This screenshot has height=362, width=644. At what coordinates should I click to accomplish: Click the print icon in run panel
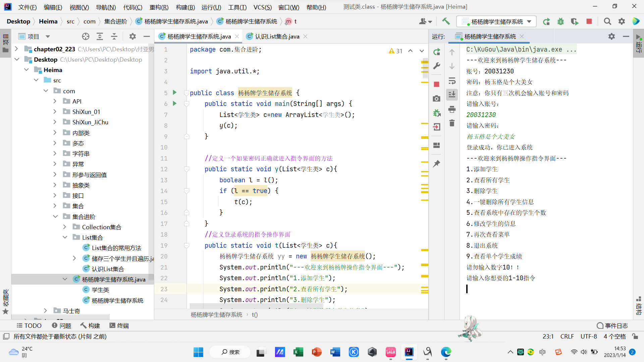(452, 109)
